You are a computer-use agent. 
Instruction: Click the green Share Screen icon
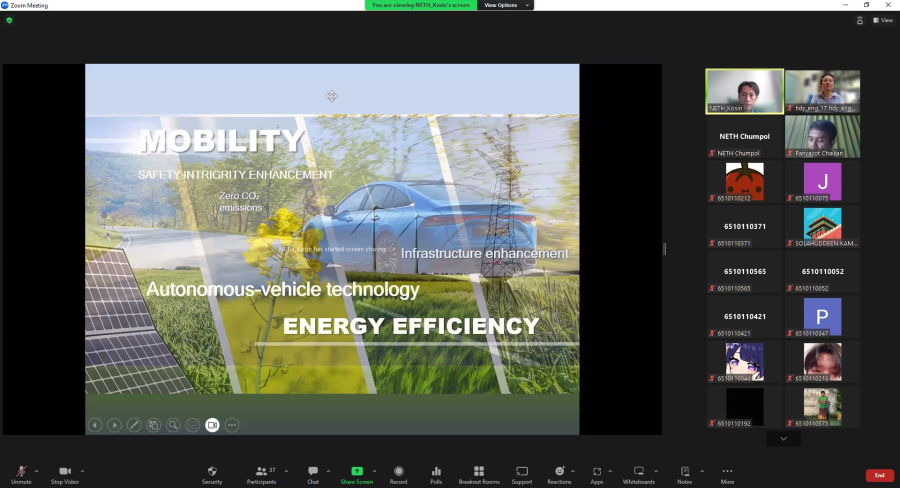tap(357, 471)
